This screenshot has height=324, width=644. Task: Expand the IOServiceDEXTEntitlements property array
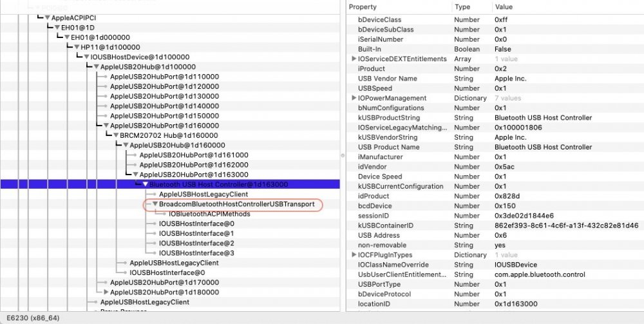coord(354,59)
